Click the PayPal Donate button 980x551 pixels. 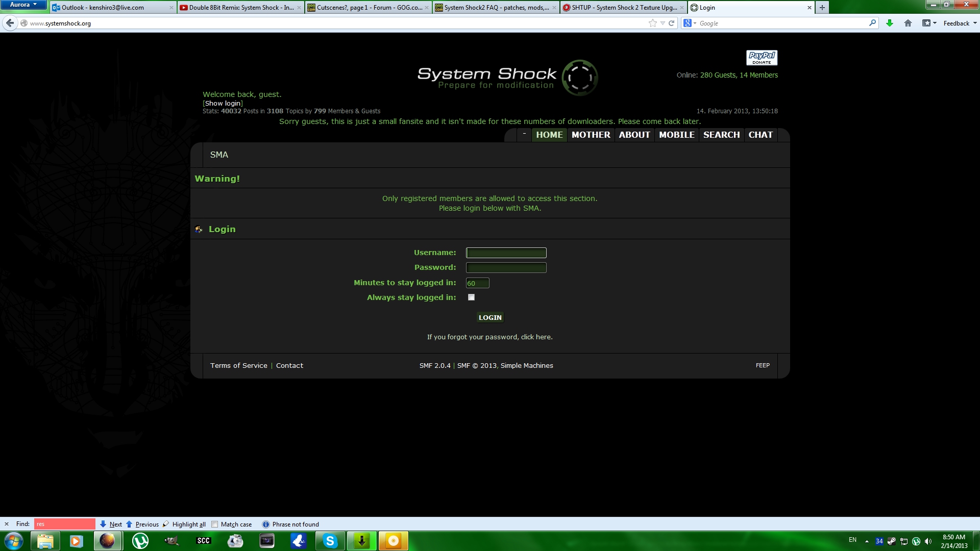762,58
